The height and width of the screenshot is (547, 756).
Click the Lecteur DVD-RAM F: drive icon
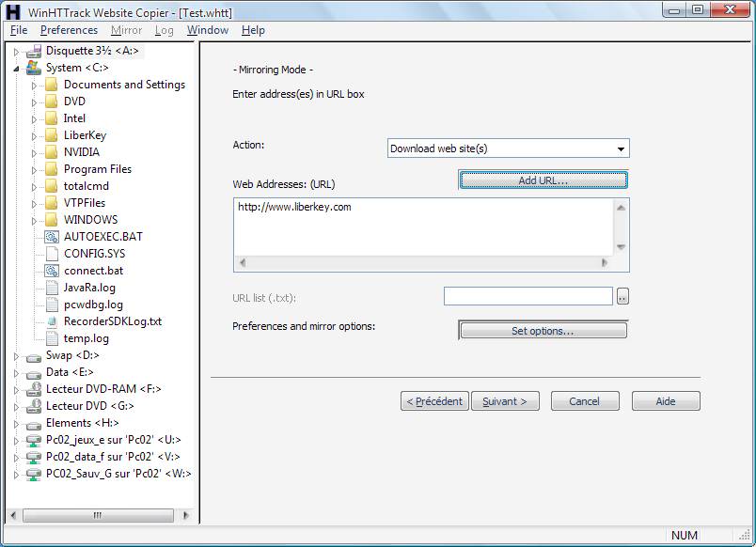click(x=33, y=389)
